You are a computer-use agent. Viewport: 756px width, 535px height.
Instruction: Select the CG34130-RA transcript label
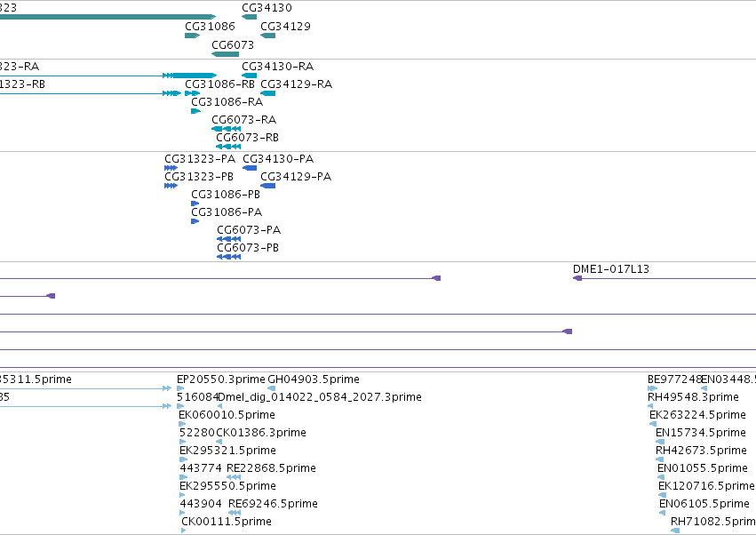point(278,66)
